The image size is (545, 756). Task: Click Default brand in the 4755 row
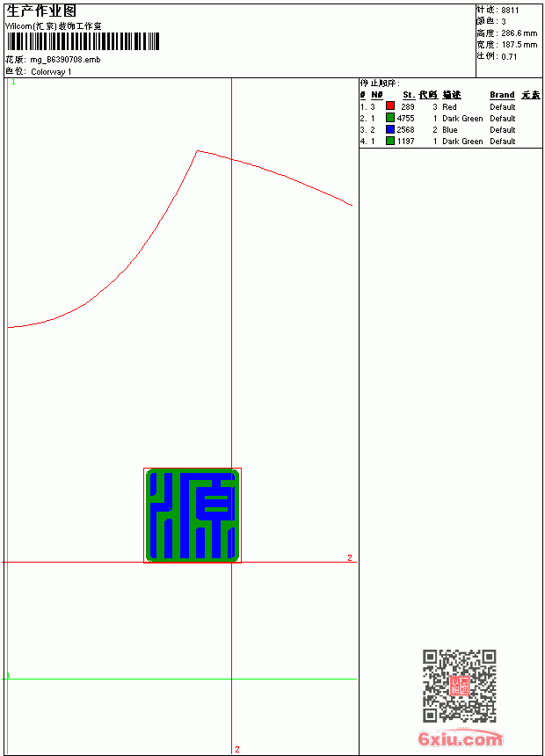503,119
